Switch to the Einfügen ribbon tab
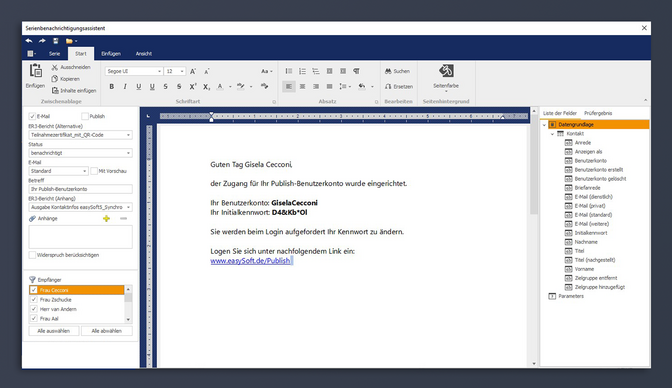 [111, 54]
